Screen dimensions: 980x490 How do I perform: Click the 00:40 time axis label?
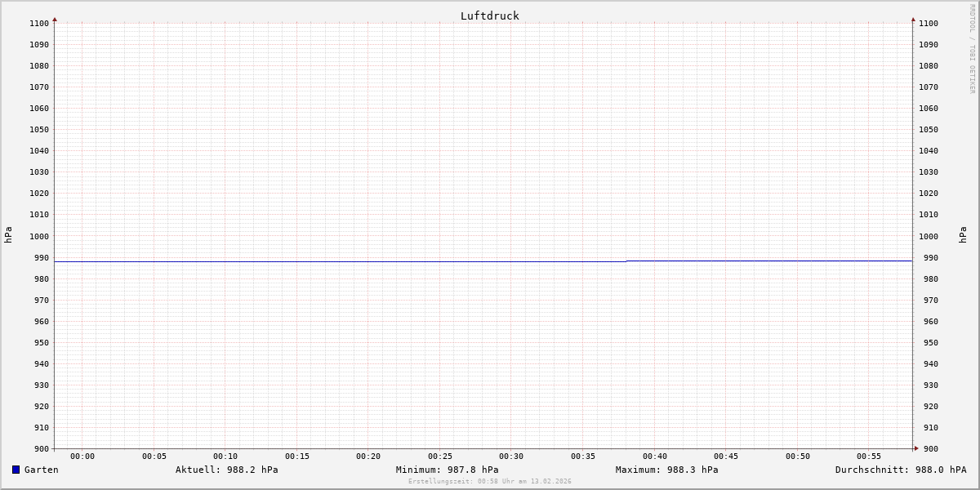[654, 457]
